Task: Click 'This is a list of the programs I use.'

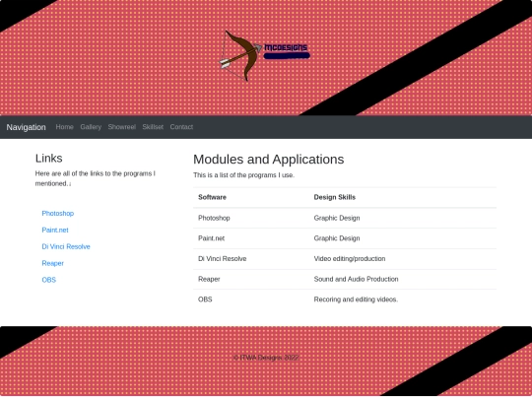Action: coord(244,175)
